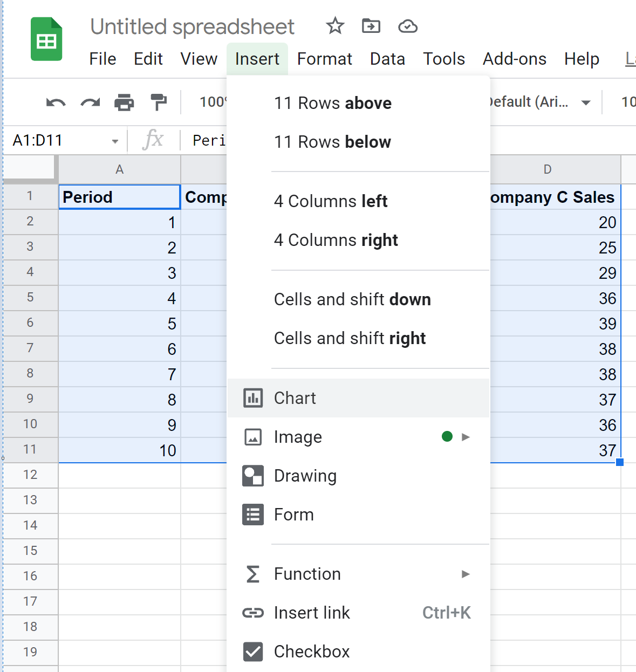The width and height of the screenshot is (636, 672).
Task: Insert 11 Rows above
Action: pyautogui.click(x=333, y=103)
